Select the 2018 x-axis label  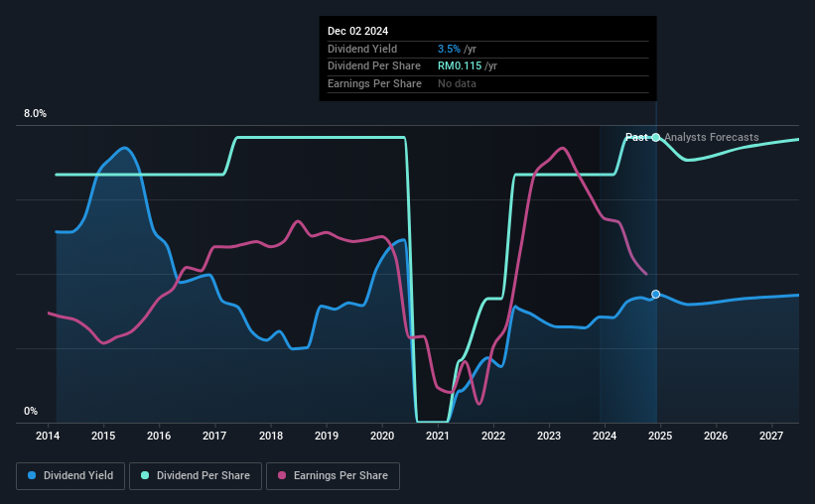click(x=271, y=436)
